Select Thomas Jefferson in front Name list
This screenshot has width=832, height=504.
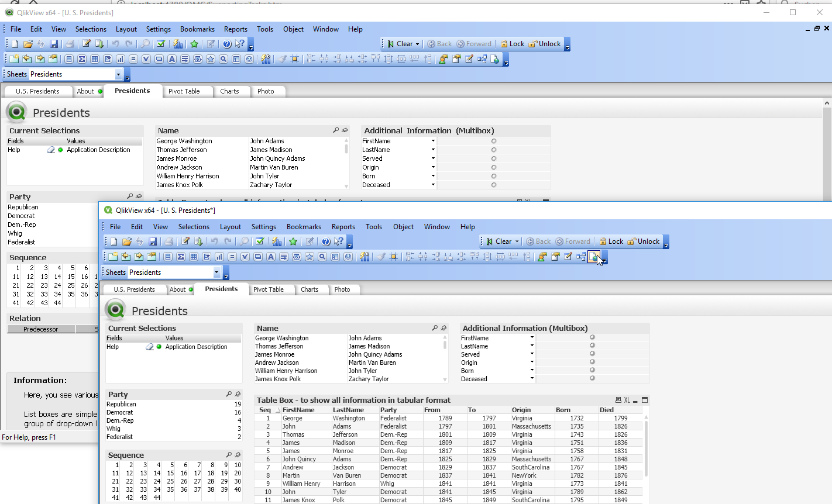tap(279, 346)
